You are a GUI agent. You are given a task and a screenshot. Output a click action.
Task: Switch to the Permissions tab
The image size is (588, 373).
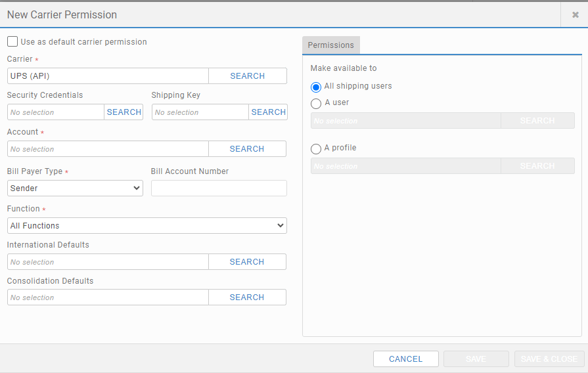tap(330, 45)
